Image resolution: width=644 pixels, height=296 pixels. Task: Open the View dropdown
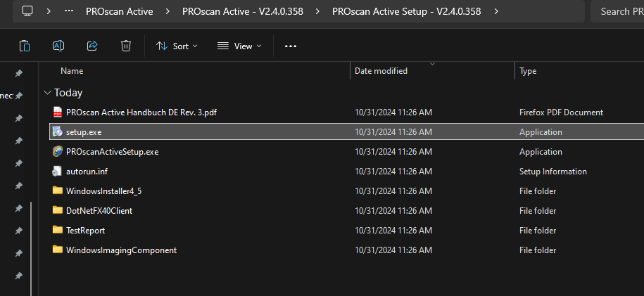tap(239, 46)
